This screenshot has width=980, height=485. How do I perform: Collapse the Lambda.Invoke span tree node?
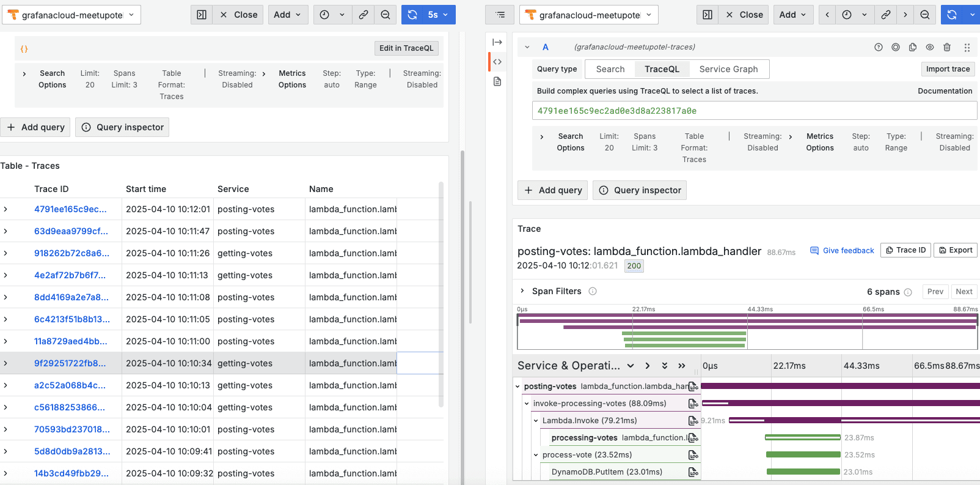click(x=536, y=421)
